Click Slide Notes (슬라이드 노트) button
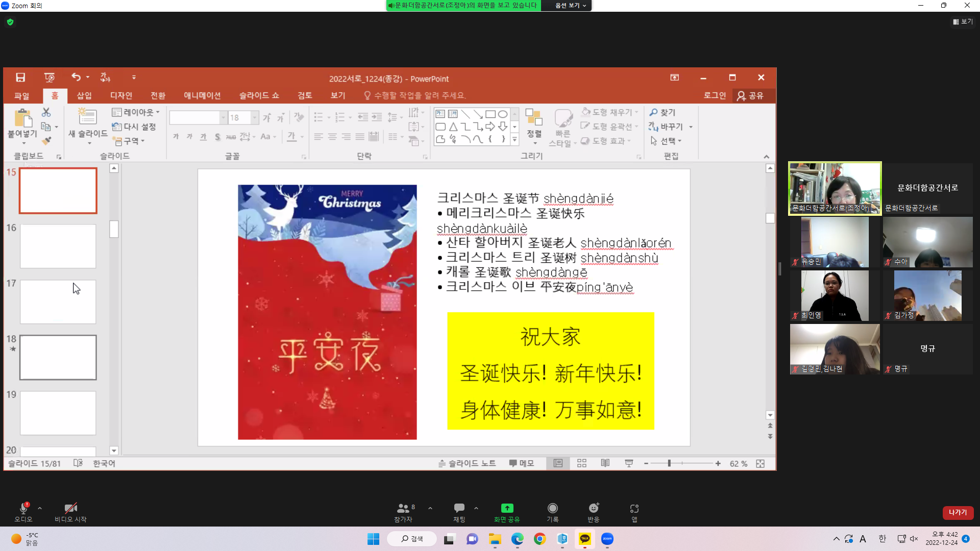The image size is (980, 551). tap(467, 463)
